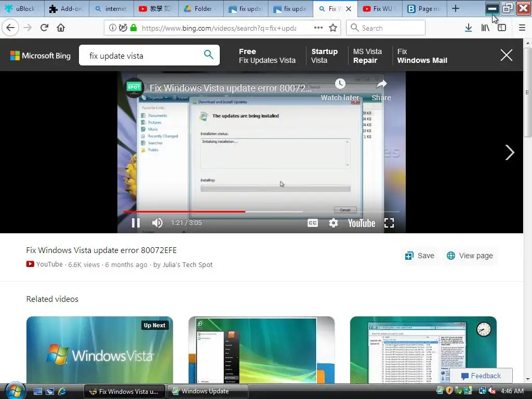Viewport: 532px width, 399px height.
Task: Click the URL address bar
Action: coord(219,28)
